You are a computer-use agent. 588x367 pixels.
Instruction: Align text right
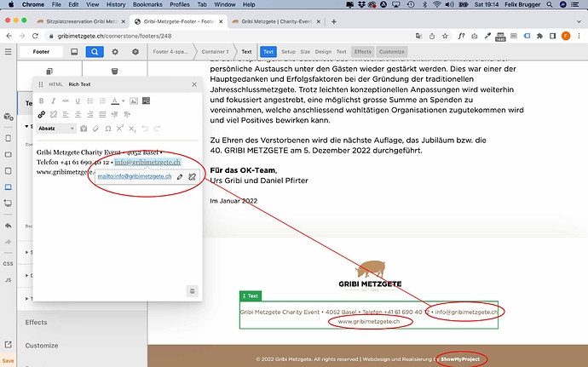[90, 114]
